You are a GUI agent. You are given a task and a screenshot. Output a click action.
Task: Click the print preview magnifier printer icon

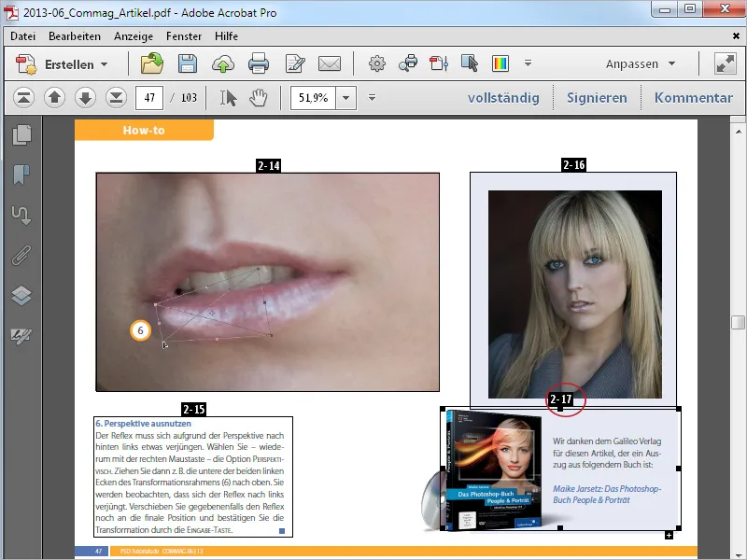[408, 63]
